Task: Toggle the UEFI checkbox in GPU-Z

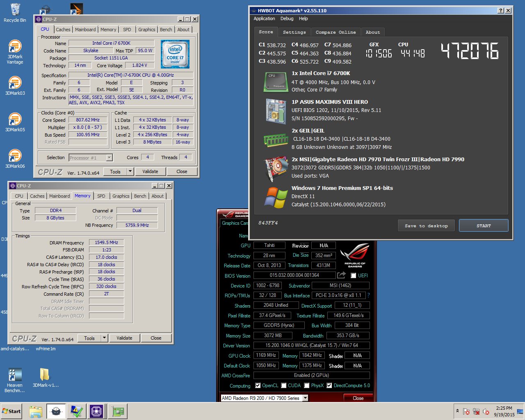Action: point(353,276)
